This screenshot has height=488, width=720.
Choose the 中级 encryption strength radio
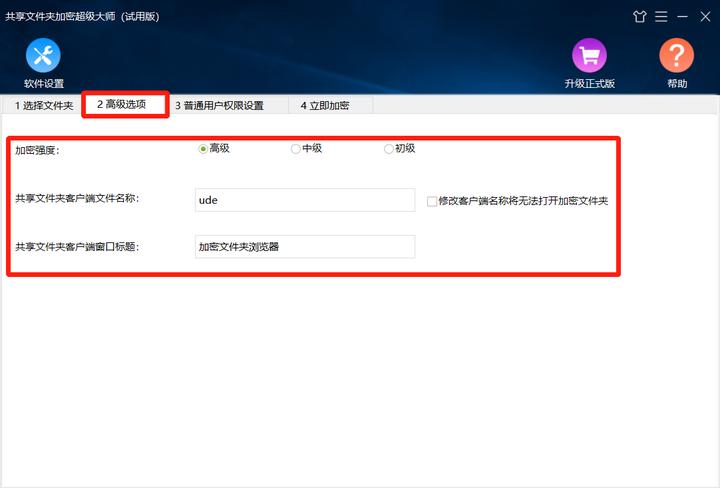(x=296, y=149)
